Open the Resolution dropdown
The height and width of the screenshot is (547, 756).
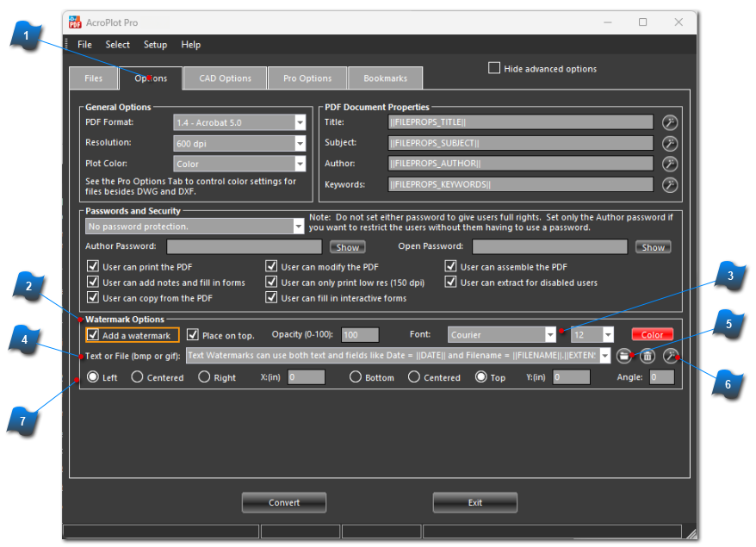300,143
